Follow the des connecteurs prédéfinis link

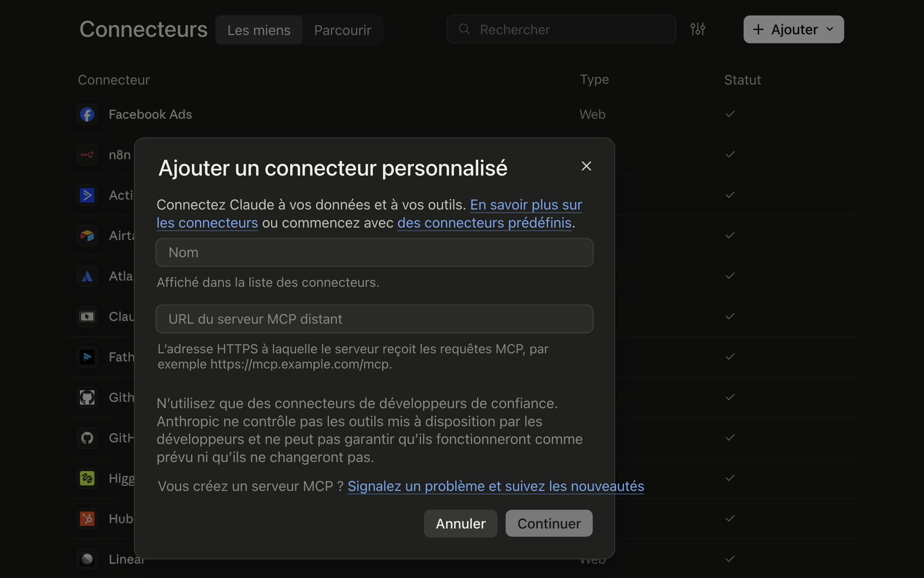pos(484,223)
